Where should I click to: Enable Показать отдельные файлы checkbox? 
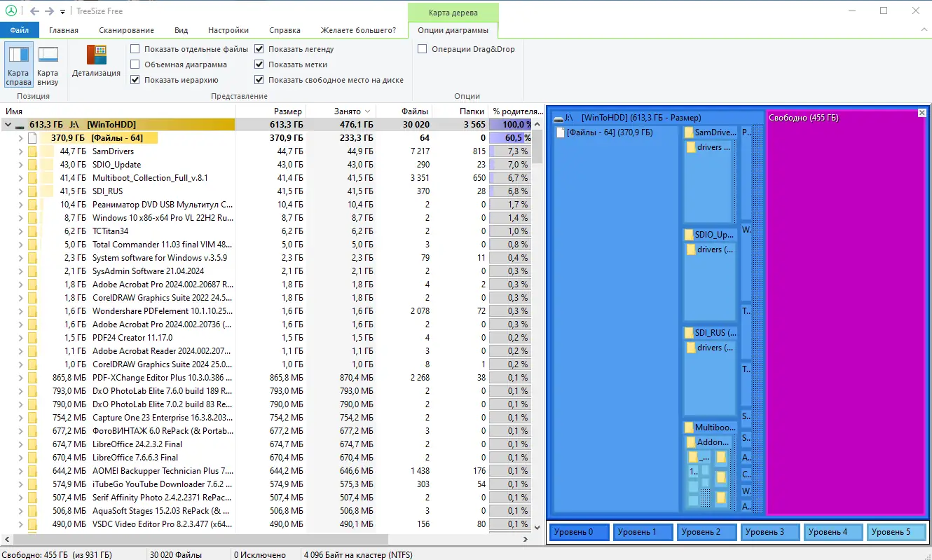(x=135, y=49)
